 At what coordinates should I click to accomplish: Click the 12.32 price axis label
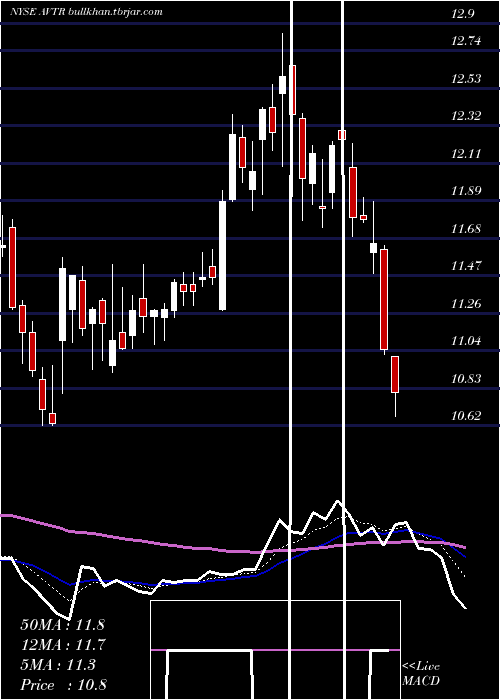466,116
